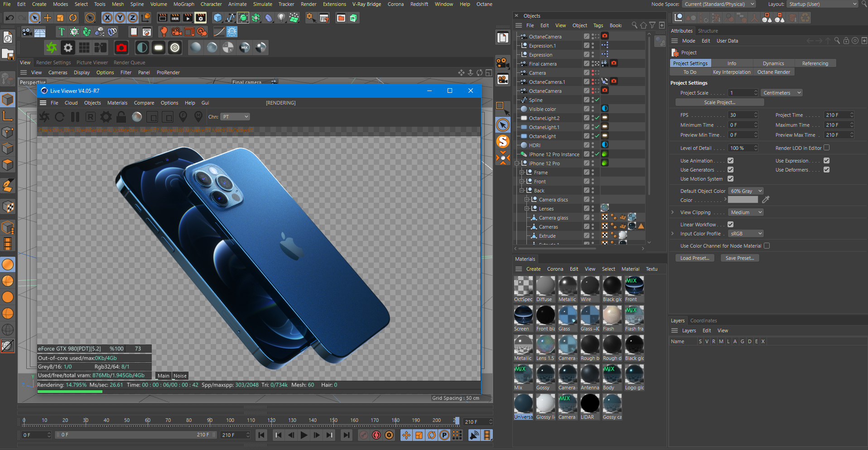Click the Main button in Live Viewer
Screen dimensions: 868x450
[164, 376]
